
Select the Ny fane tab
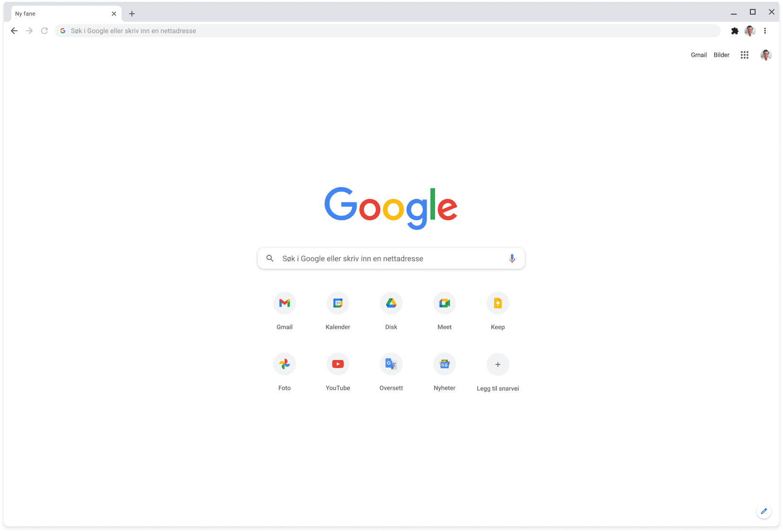pos(61,14)
